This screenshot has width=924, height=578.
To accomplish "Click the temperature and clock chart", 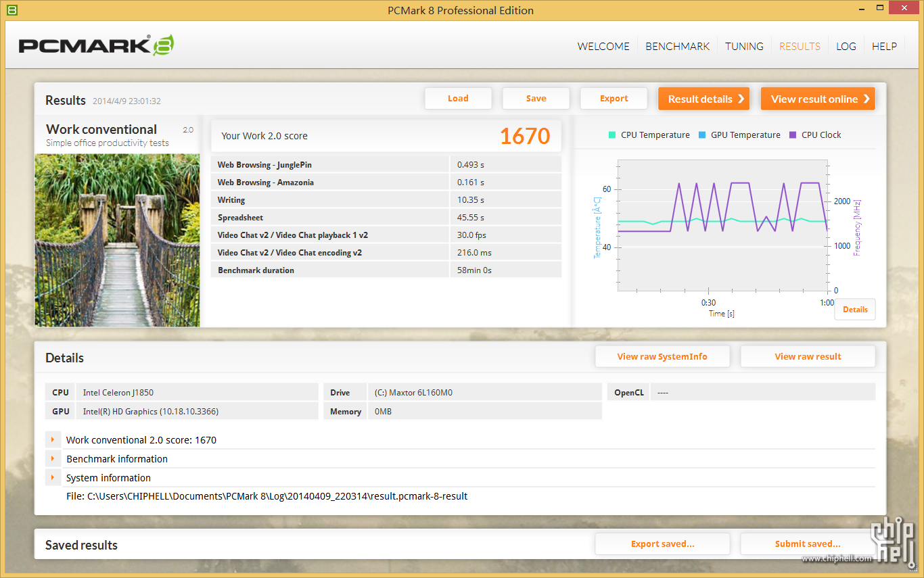I will coord(722,226).
